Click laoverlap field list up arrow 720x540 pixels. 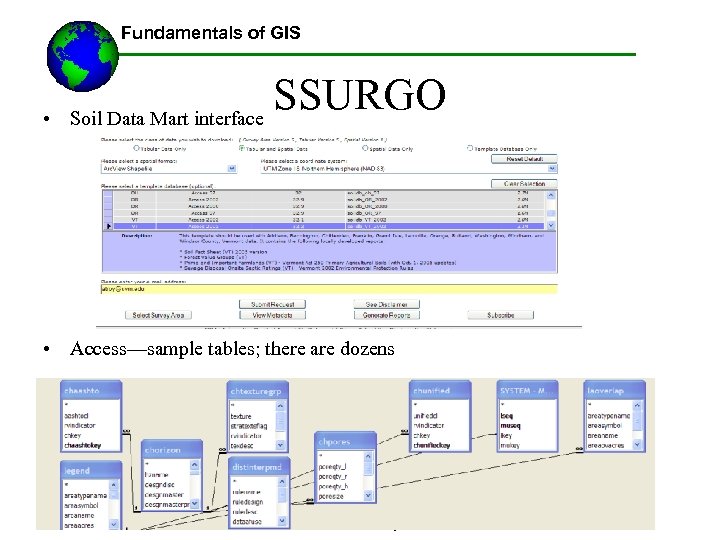[x=637, y=405]
